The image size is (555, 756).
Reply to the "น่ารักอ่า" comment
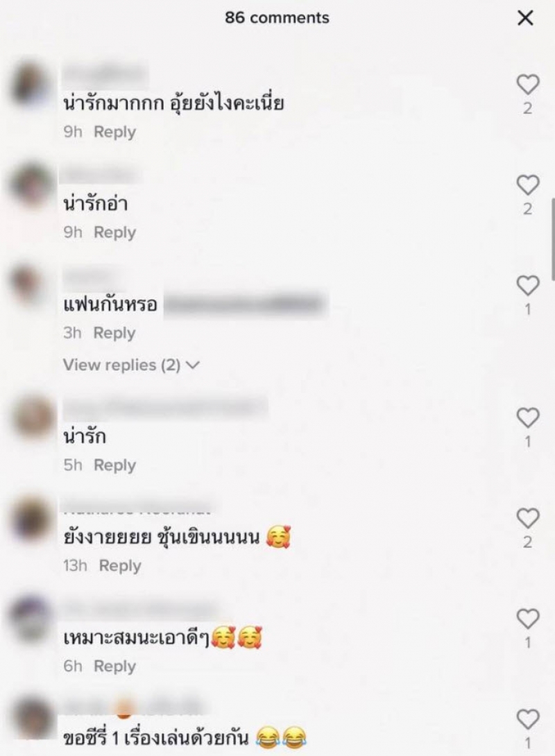(x=114, y=232)
